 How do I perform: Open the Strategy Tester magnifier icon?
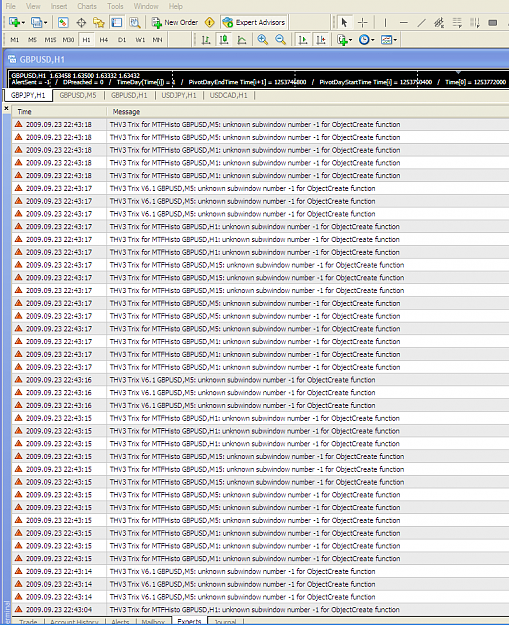click(135, 23)
